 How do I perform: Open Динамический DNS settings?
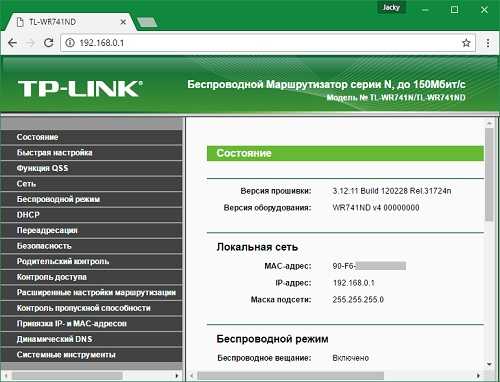tap(91, 339)
